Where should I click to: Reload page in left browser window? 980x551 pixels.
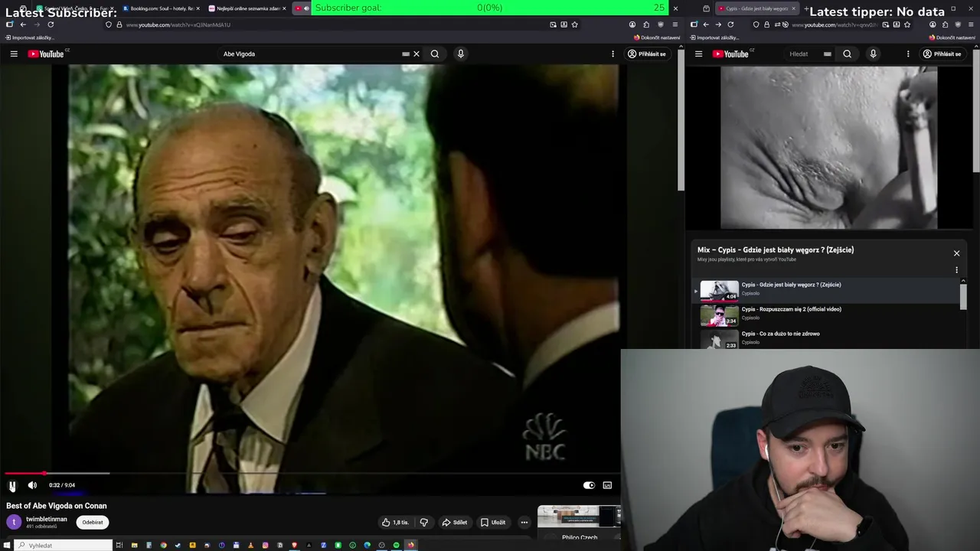(51, 24)
